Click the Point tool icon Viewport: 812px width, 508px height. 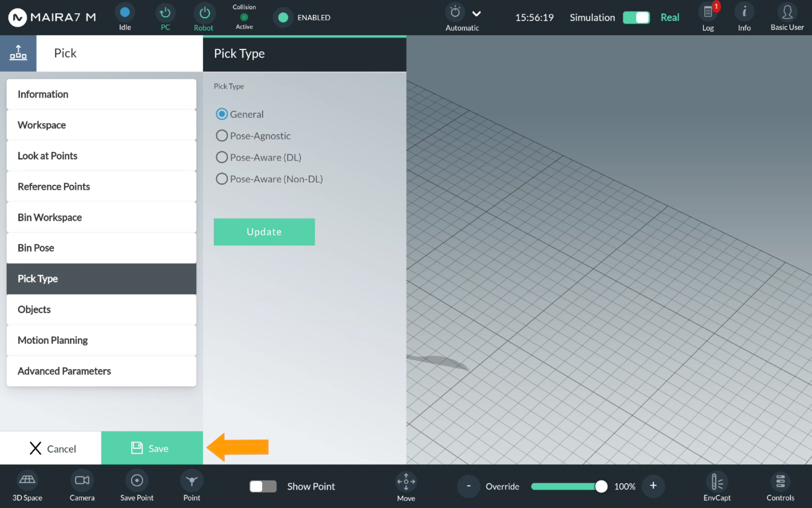tap(192, 481)
